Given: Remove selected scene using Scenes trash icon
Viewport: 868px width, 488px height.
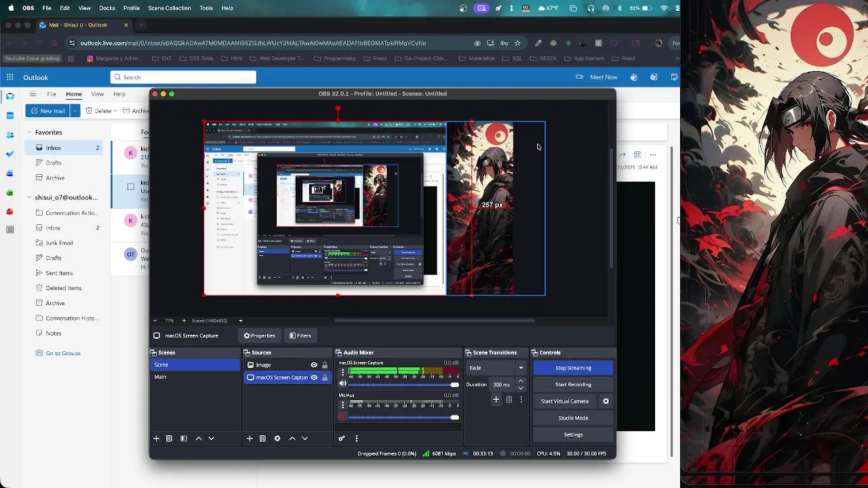Looking at the screenshot, I should coord(169,439).
